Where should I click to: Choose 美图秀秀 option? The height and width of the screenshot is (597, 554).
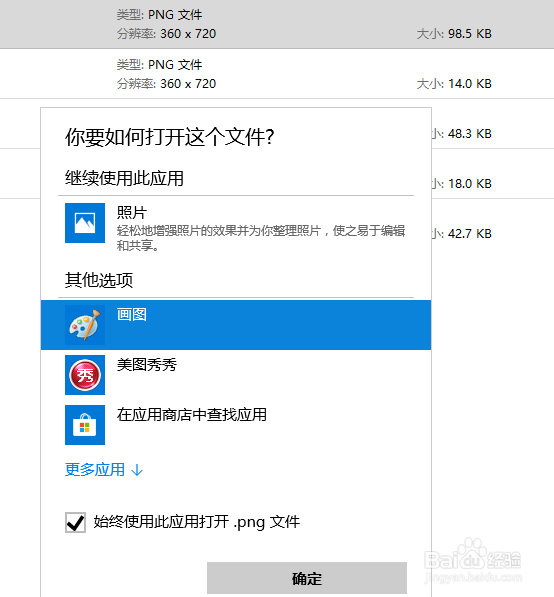[236, 375]
